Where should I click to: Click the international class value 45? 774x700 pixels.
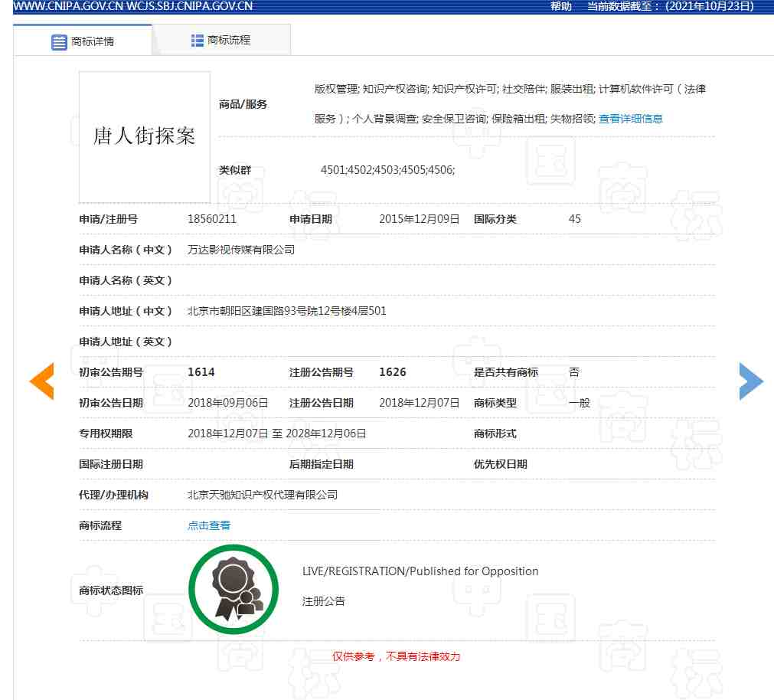(x=575, y=219)
